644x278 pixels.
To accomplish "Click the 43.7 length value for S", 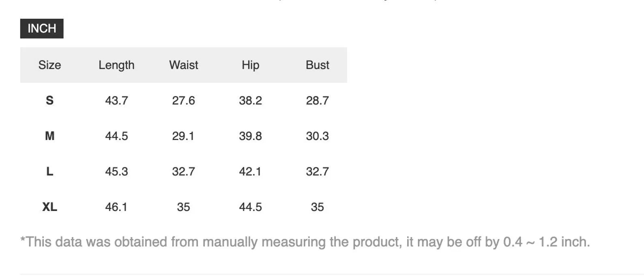I will pyautogui.click(x=116, y=100).
